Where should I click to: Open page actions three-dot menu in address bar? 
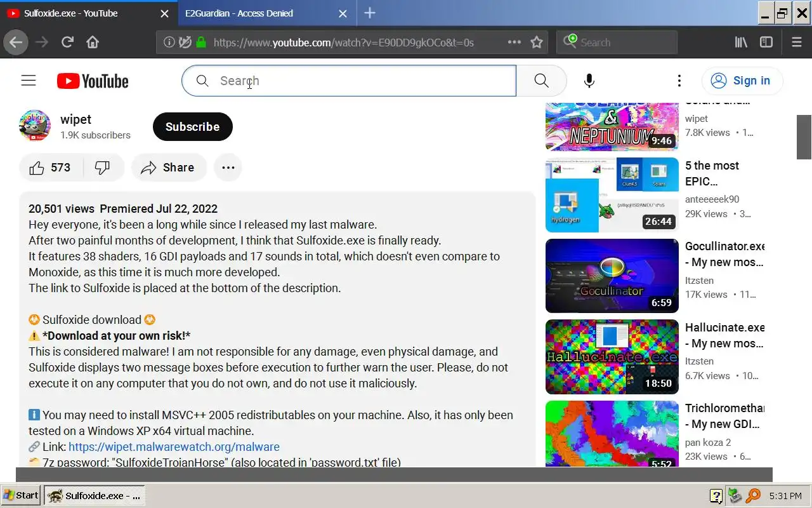point(514,43)
